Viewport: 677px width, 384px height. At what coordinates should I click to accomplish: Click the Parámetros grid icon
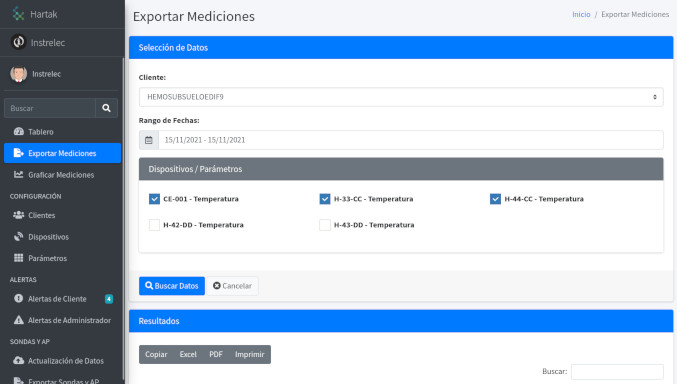(x=19, y=258)
